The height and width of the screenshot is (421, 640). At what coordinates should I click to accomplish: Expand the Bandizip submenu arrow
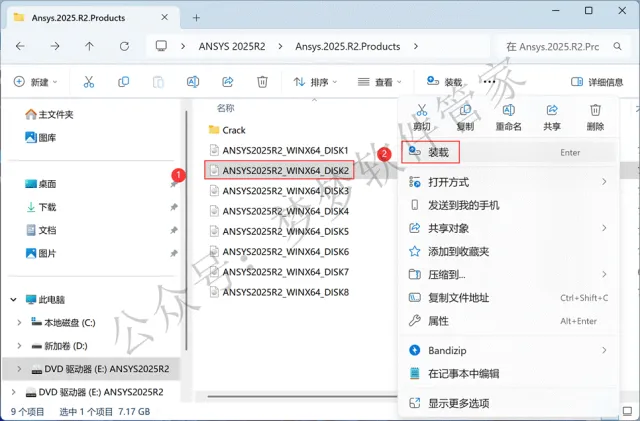pyautogui.click(x=604, y=350)
